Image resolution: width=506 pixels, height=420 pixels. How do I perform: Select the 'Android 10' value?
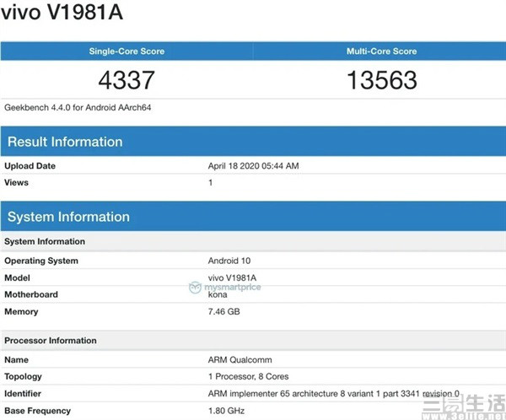click(229, 261)
